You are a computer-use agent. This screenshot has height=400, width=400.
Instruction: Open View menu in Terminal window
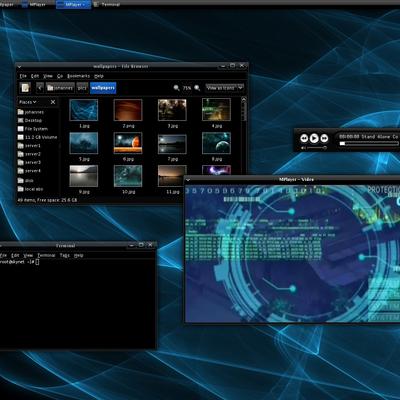click(x=28, y=255)
